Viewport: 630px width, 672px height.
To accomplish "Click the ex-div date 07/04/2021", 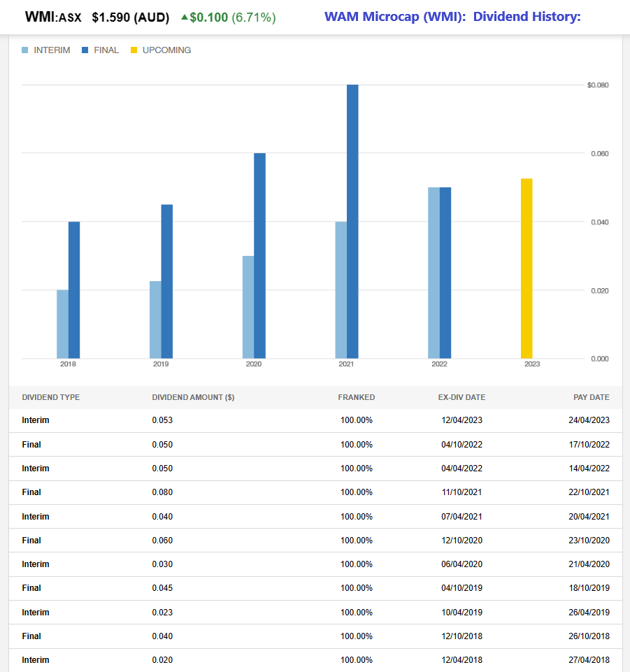I will [462, 517].
